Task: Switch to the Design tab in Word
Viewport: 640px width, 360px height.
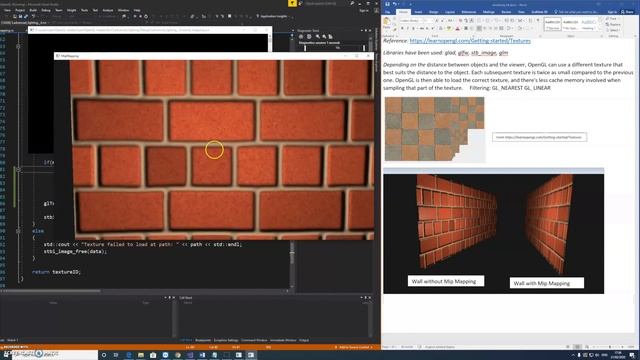Action: tap(433, 12)
